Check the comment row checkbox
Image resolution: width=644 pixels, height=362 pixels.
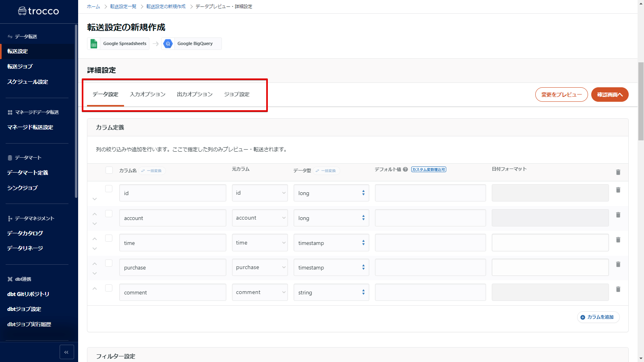tap(109, 288)
